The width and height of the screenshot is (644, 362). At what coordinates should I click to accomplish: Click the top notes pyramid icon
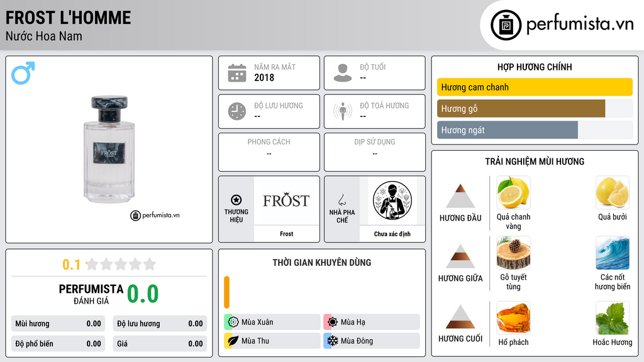click(x=460, y=196)
